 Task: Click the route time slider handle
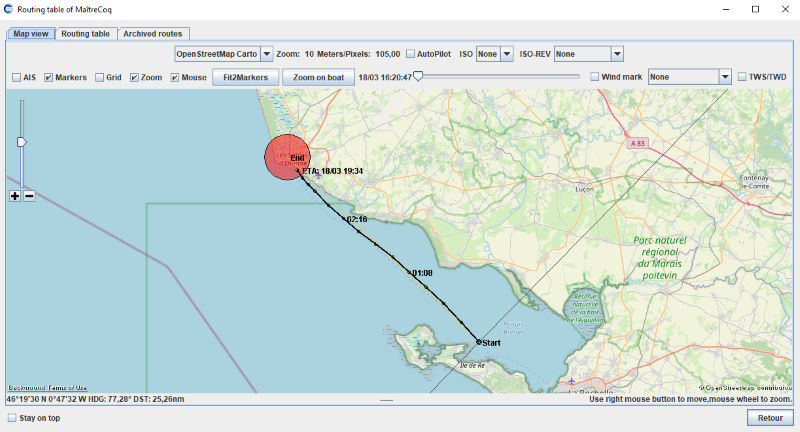(x=418, y=76)
